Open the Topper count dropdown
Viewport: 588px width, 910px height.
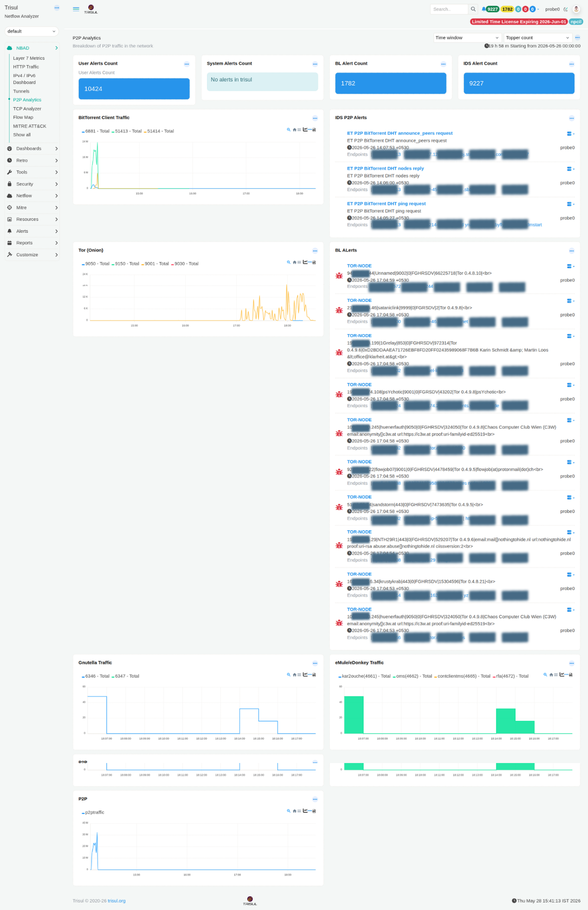538,37
